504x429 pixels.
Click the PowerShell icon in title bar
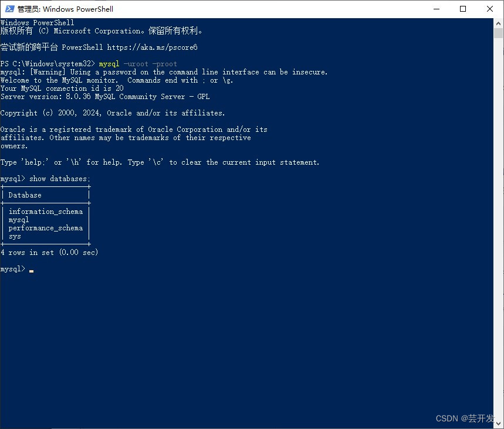point(9,9)
